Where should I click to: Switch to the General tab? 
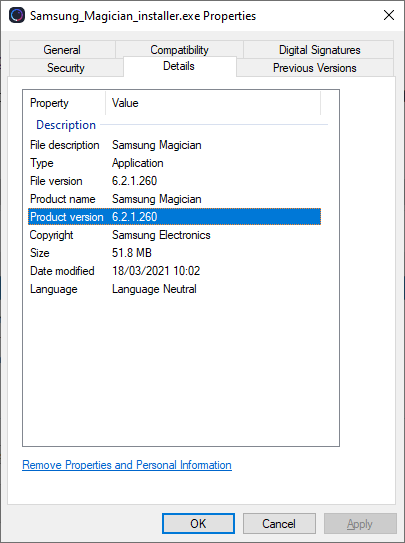[62, 50]
